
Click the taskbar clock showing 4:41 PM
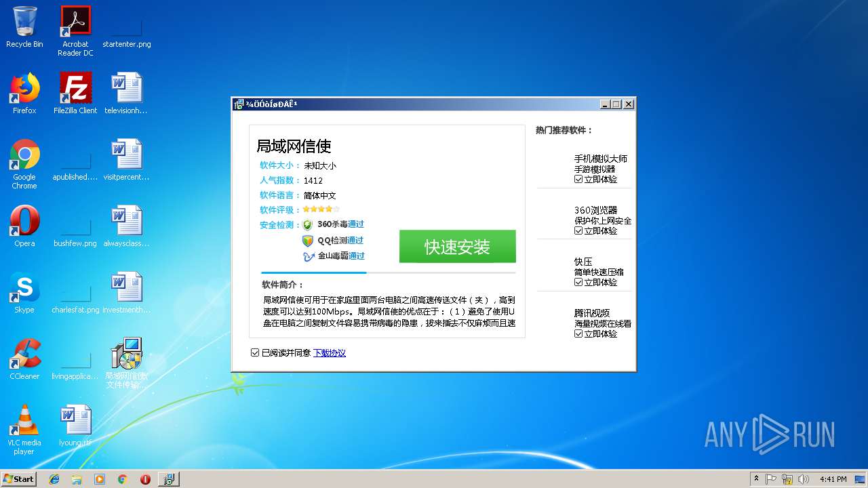point(833,479)
